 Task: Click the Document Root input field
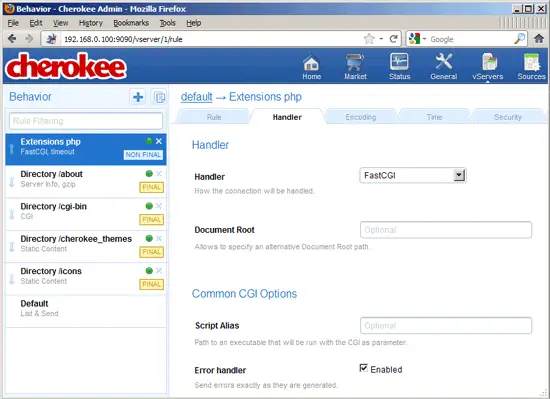446,230
